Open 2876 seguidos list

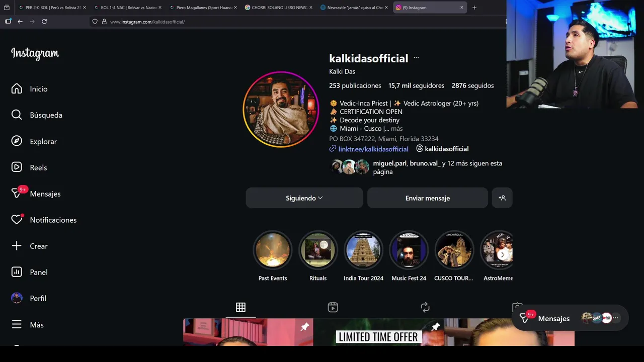[x=473, y=85]
